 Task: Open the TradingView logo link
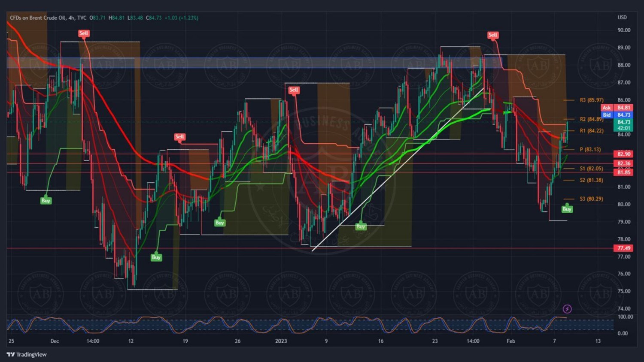(x=27, y=354)
